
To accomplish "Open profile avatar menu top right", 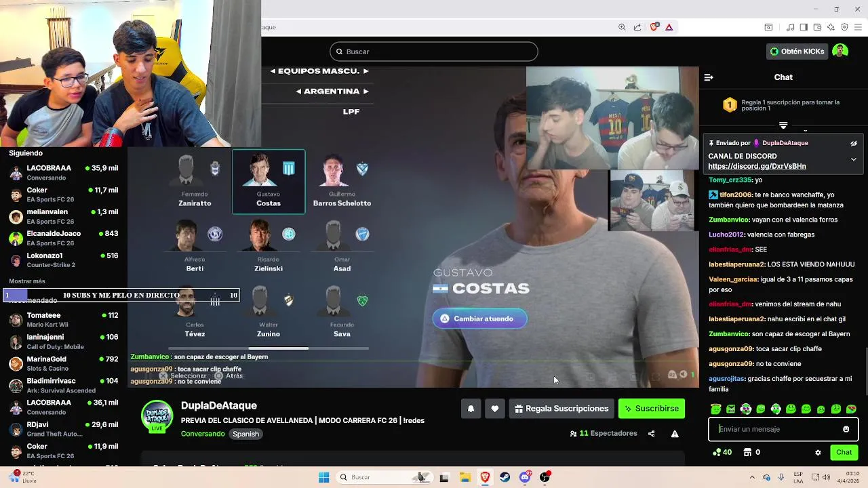I will 840,52.
